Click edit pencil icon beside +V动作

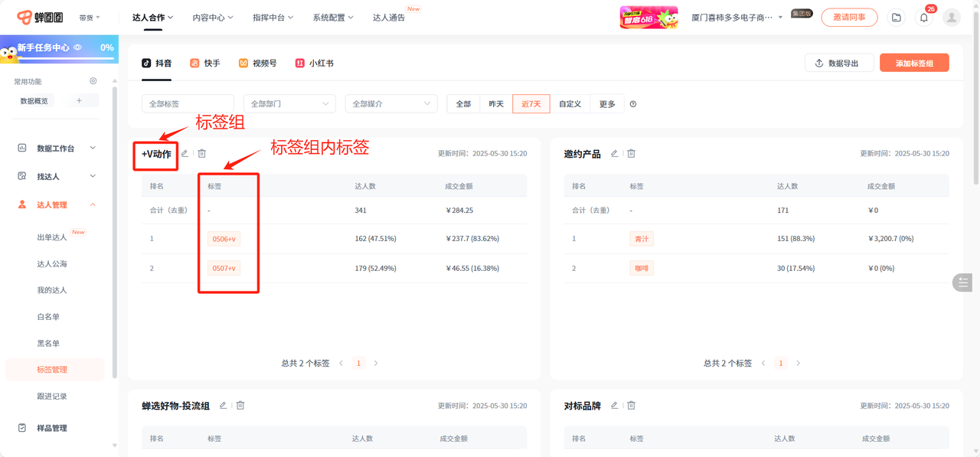(x=185, y=154)
